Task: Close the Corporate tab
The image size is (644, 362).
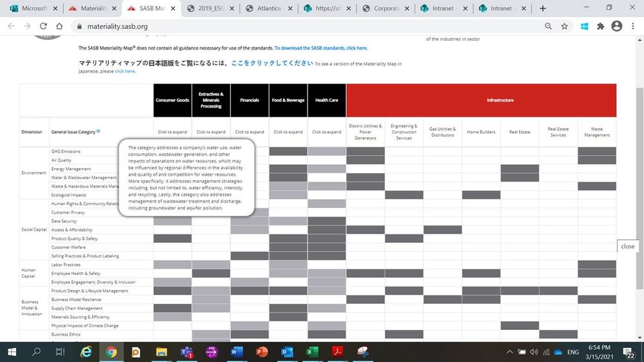Action: point(407,8)
